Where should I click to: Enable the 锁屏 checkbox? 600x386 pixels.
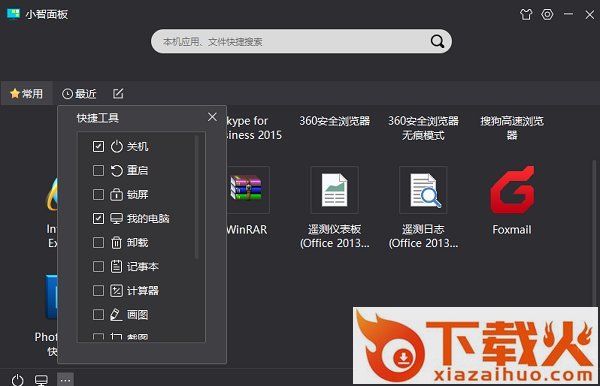(98, 194)
